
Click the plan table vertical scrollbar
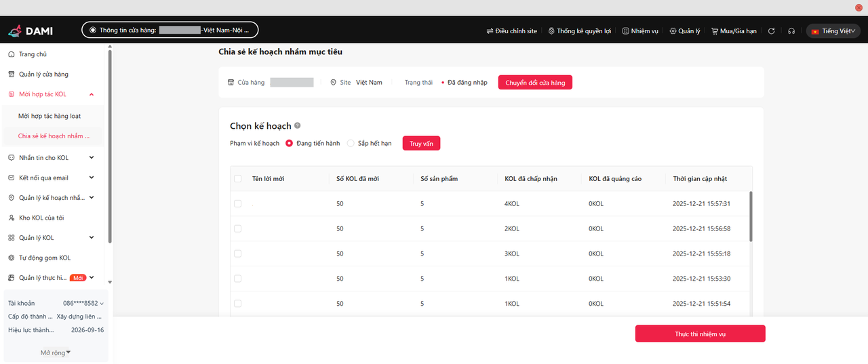750,217
